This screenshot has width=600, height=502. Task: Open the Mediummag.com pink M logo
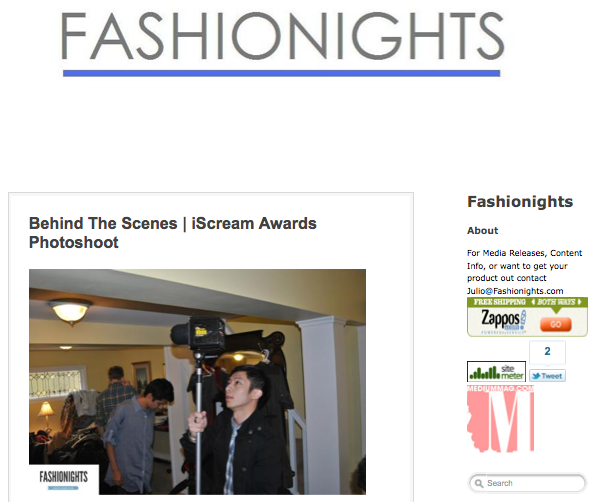(501, 419)
